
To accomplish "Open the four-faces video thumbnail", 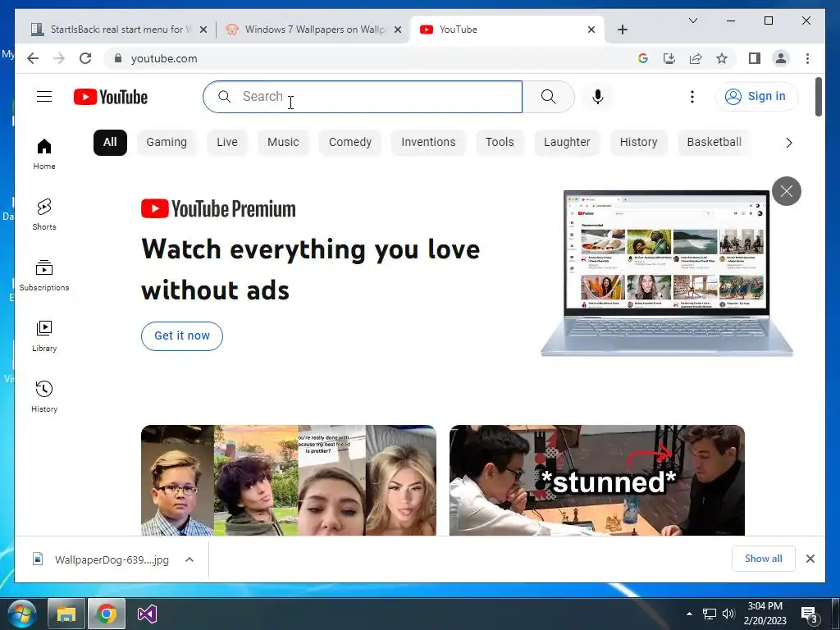I will coord(288,480).
